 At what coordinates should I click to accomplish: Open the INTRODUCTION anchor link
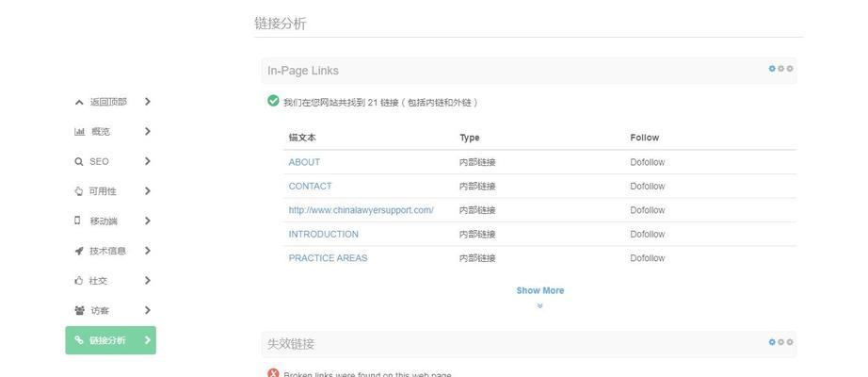tap(323, 234)
